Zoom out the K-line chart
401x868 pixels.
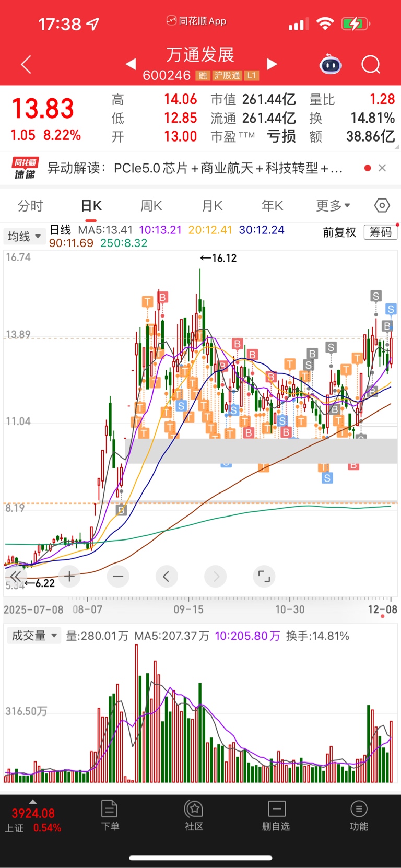click(x=118, y=577)
